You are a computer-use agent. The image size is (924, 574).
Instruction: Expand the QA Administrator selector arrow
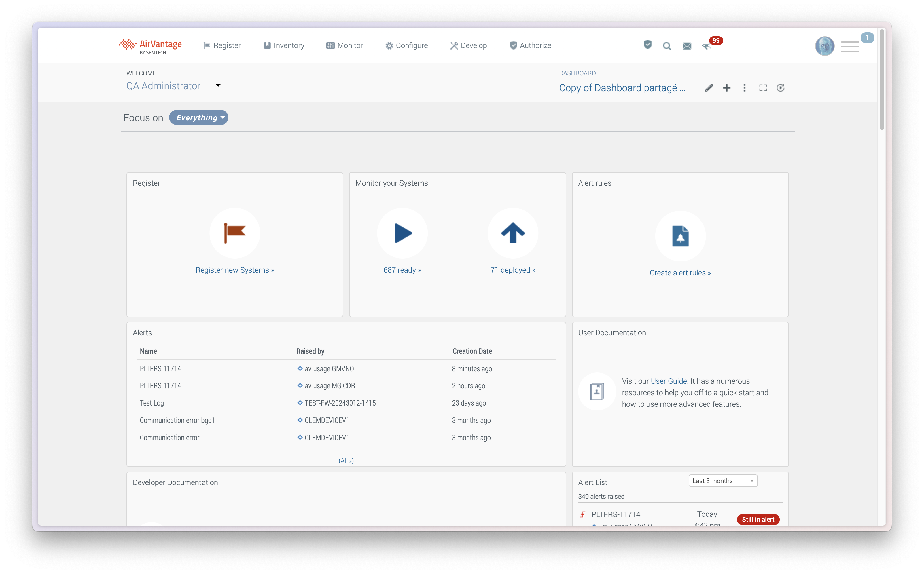tap(218, 85)
